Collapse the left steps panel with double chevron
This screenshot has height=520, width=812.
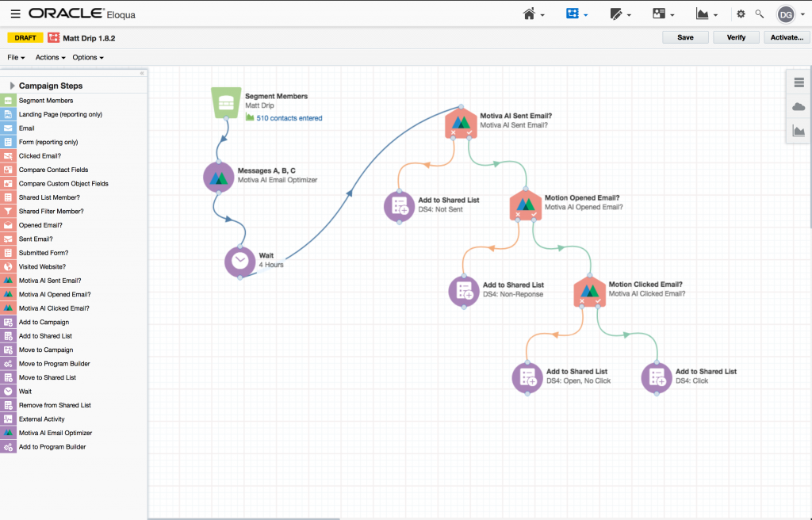click(142, 73)
